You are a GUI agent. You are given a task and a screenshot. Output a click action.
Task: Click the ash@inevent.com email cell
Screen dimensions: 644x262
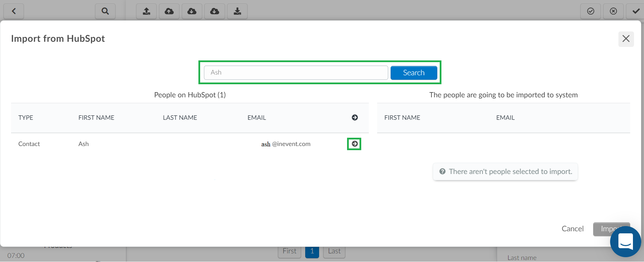(286, 144)
